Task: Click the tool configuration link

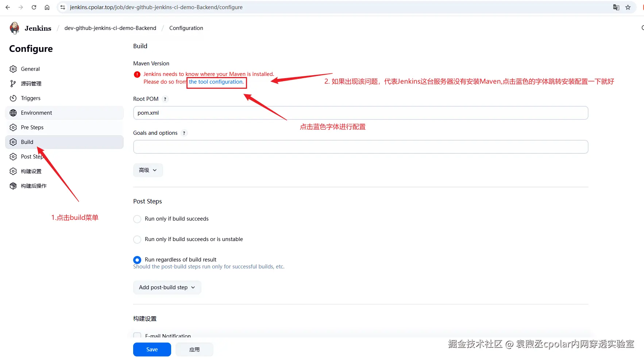Action: [216, 82]
